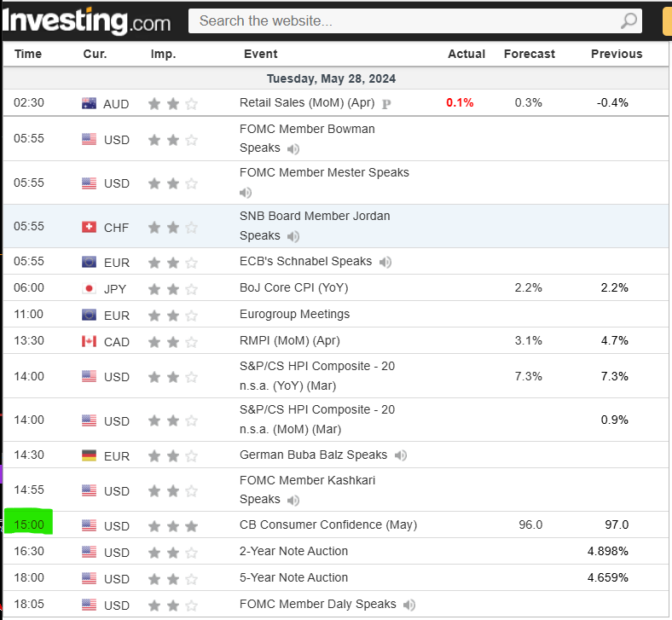The image size is (672, 620).
Task: Click speaker icon for FOMC Member Daly
Action: pyautogui.click(x=409, y=605)
